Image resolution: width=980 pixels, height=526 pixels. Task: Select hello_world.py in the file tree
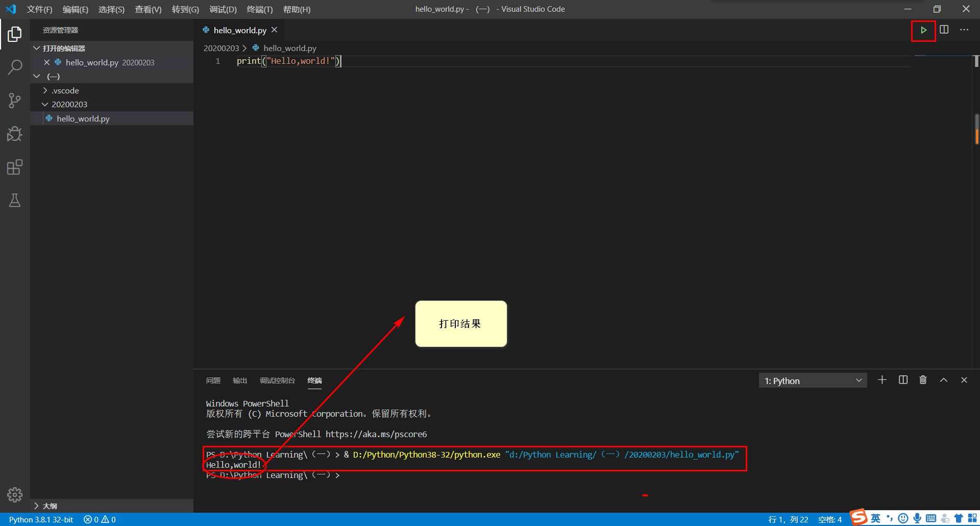(83, 118)
